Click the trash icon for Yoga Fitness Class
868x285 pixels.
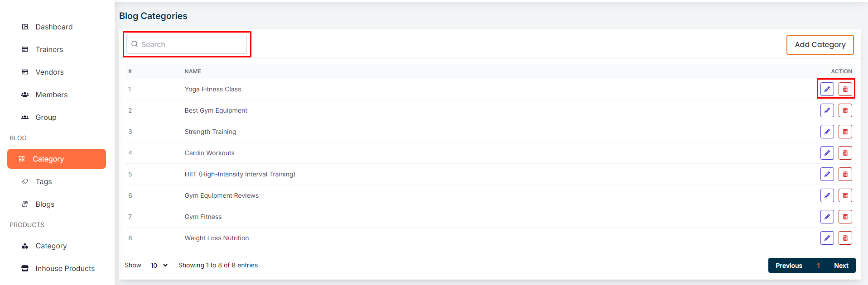click(x=845, y=89)
